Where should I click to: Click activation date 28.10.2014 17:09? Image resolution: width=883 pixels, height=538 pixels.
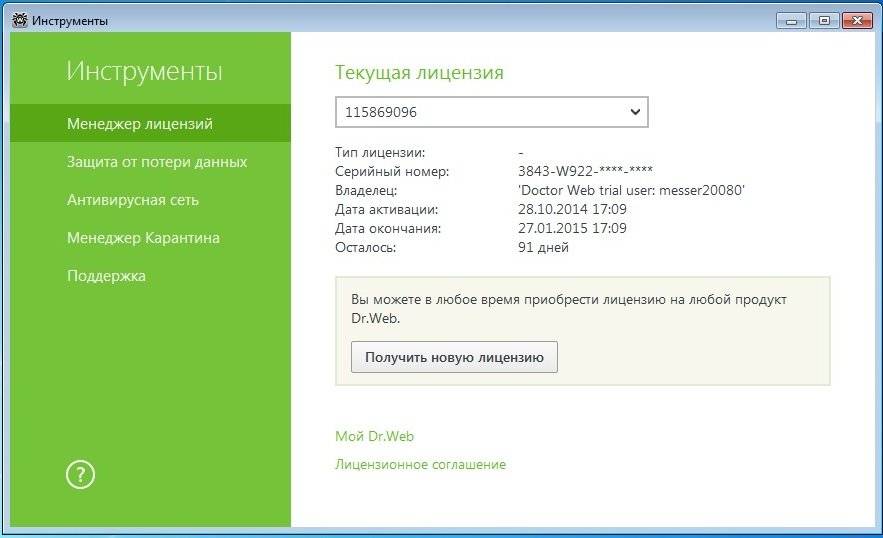572,209
